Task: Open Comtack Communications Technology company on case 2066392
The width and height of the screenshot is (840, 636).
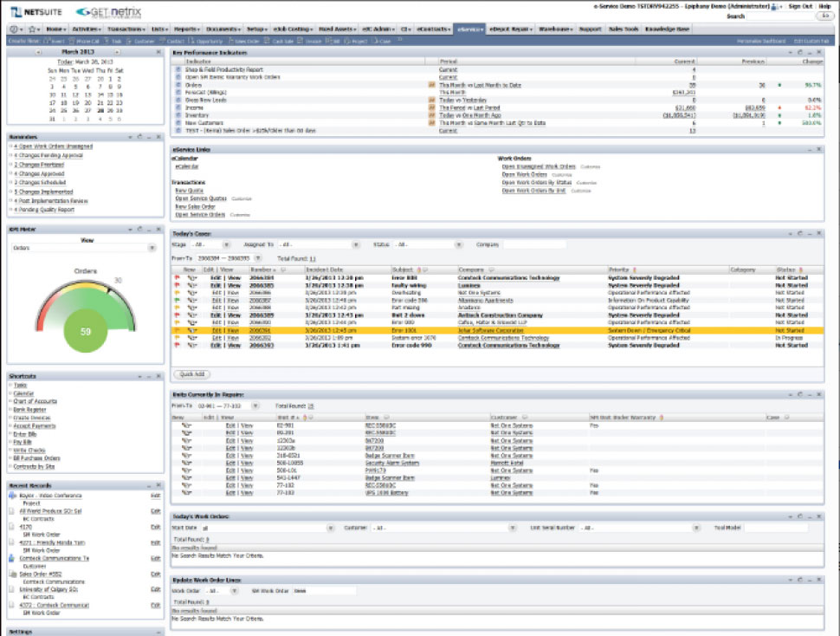Action: pos(503,338)
